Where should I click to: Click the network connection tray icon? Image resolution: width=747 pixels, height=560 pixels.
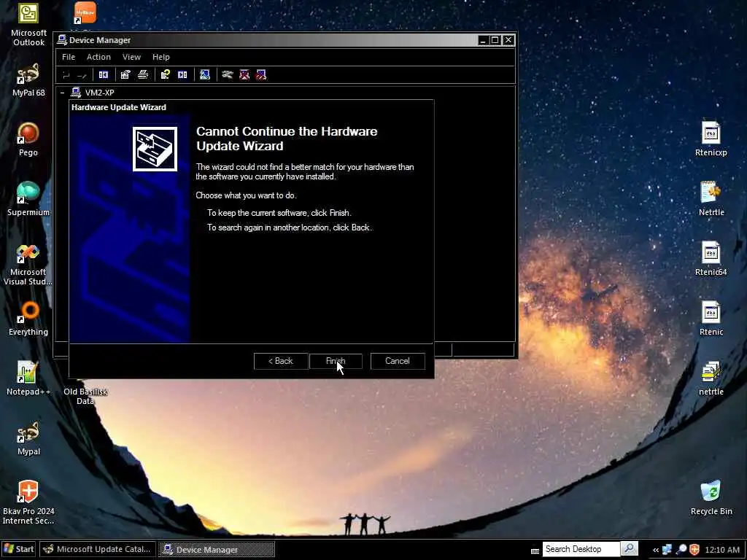click(667, 550)
